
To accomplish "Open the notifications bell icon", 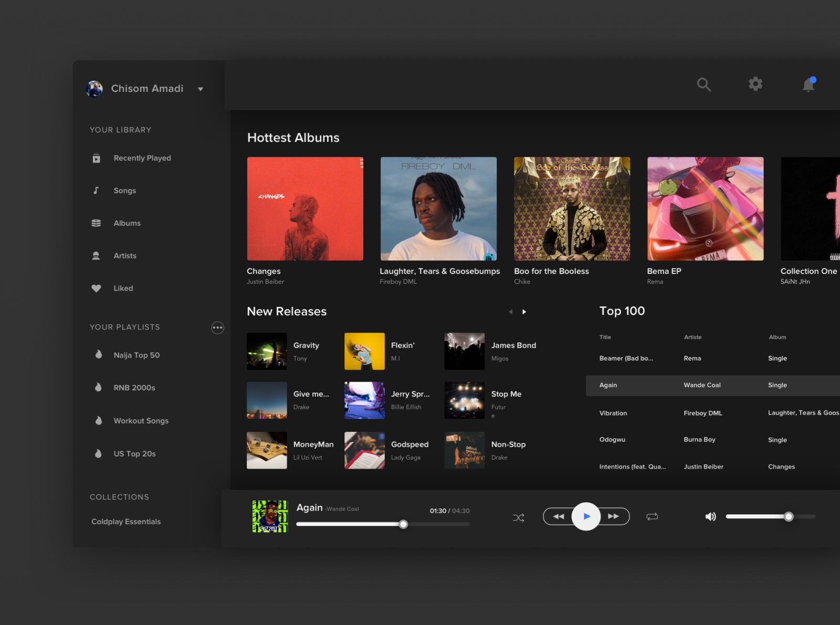I will 809,84.
